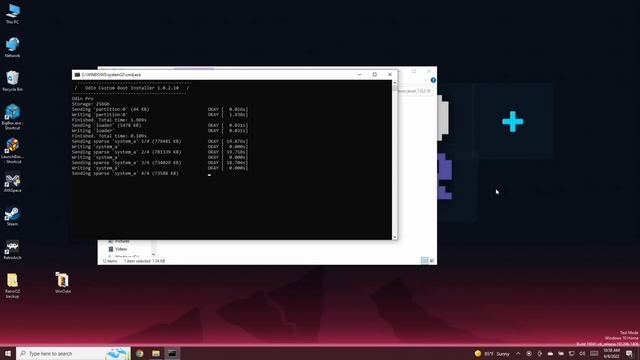Screen dimensions: 640x360
Task: Minimize the cmd.exe window
Action: [x=360, y=75]
